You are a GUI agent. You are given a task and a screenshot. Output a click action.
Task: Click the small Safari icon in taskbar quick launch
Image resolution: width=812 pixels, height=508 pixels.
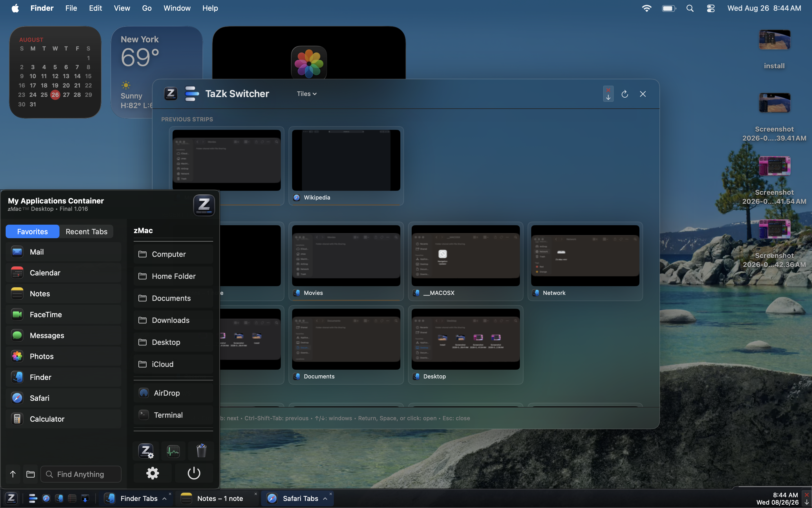click(46, 498)
